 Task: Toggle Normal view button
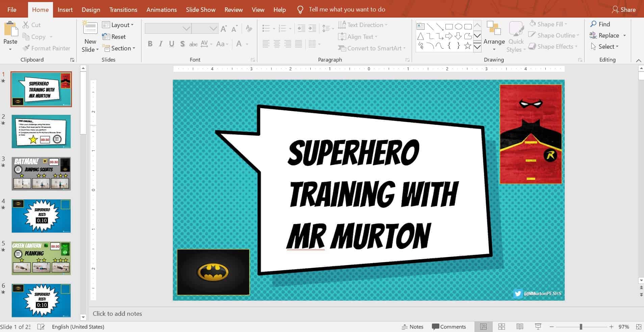pos(483,327)
